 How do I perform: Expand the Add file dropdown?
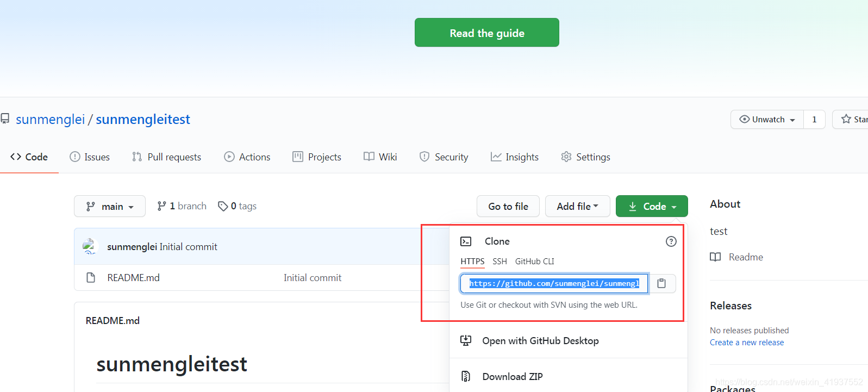pyautogui.click(x=577, y=206)
